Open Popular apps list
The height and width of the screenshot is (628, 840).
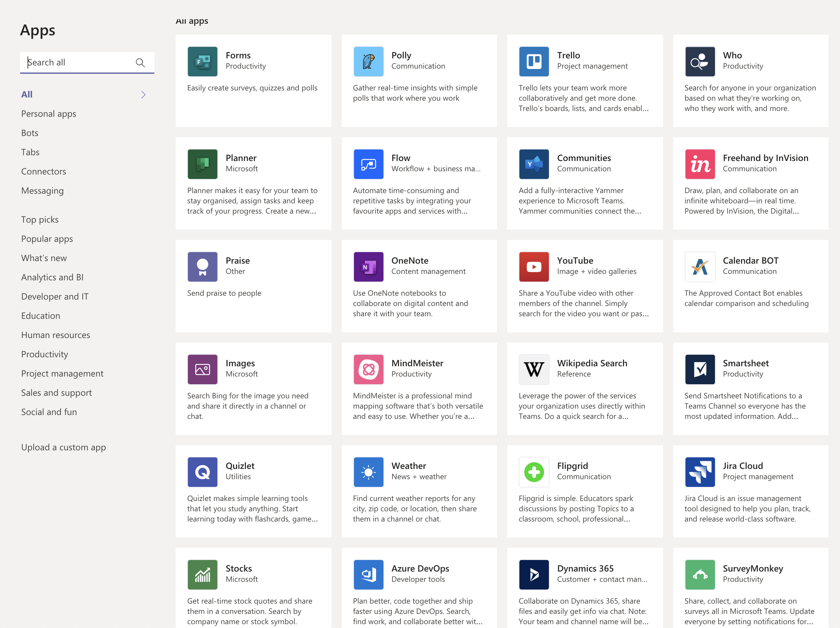coord(47,239)
